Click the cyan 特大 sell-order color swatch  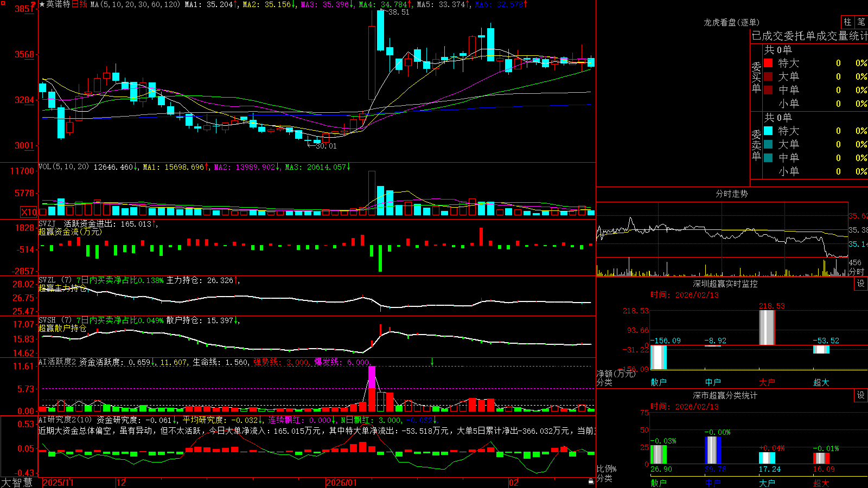coord(768,131)
